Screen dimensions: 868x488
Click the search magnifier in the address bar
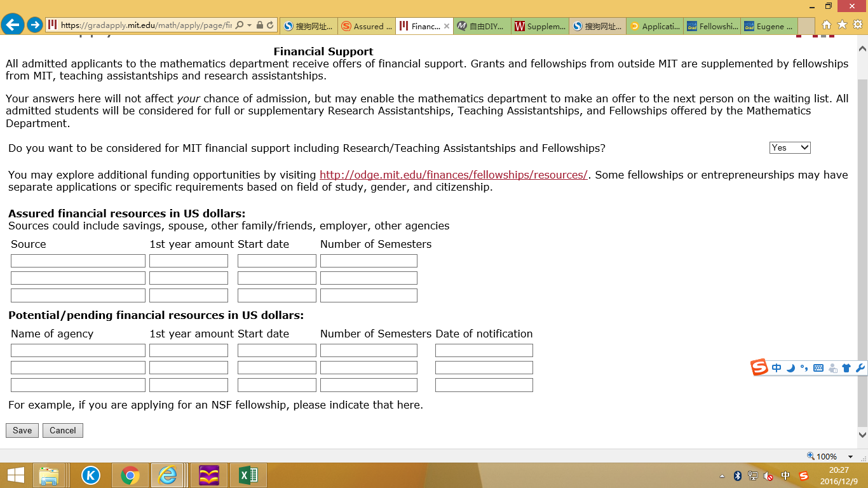240,25
